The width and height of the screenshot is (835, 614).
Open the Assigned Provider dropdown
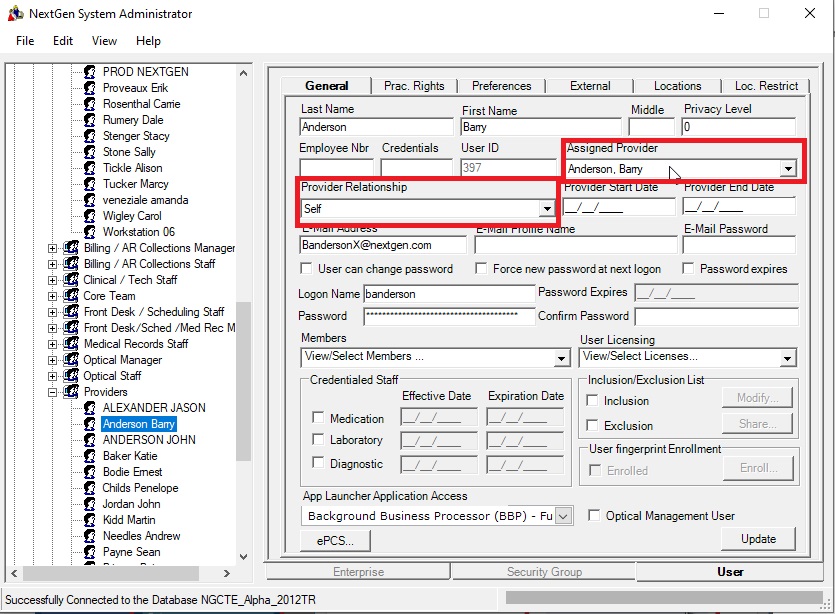pos(788,169)
